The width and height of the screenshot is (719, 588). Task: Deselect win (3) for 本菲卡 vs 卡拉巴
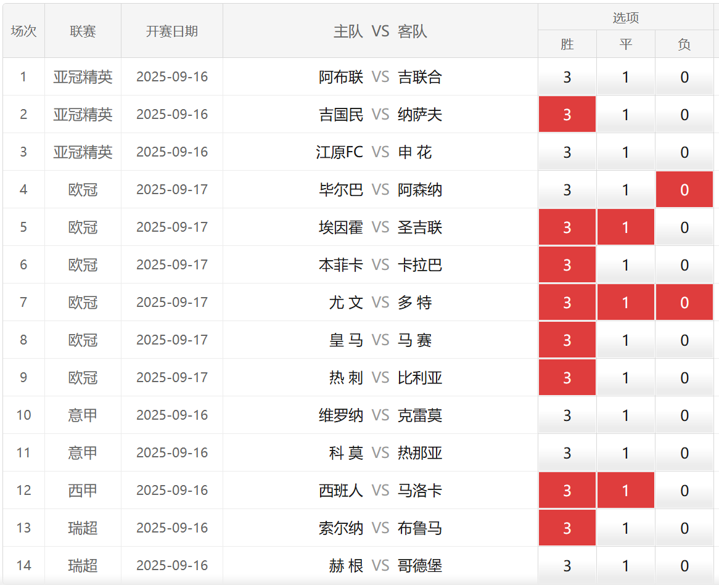567,265
